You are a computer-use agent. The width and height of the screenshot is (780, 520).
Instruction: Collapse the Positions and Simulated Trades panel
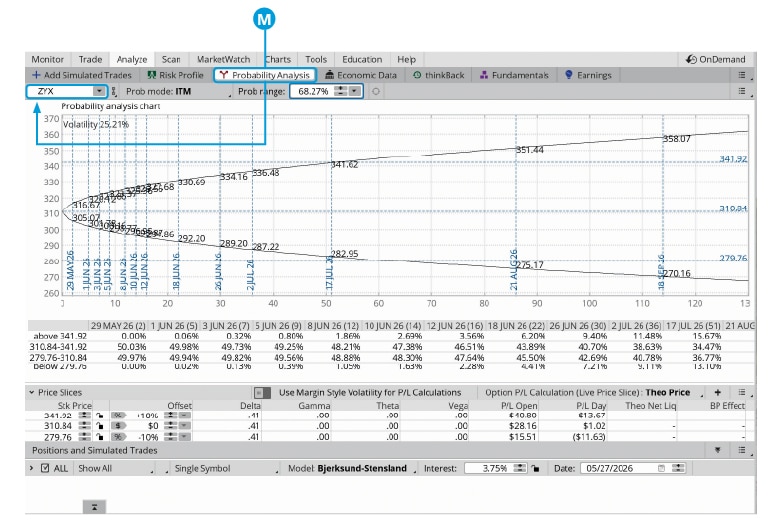coord(717,450)
